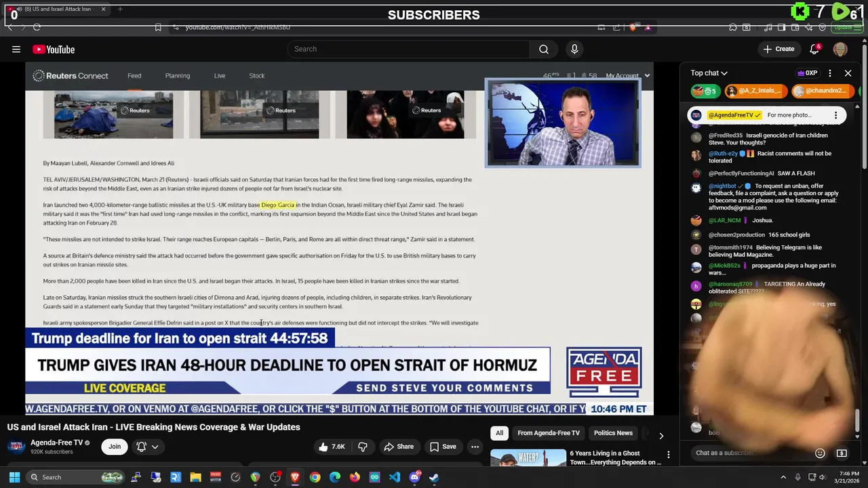Open Brave Rewards triangle icon

[648, 27]
